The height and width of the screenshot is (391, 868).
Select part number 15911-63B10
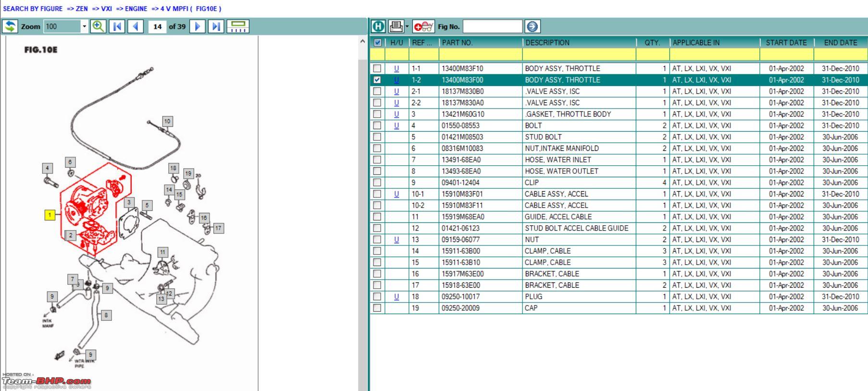point(460,262)
